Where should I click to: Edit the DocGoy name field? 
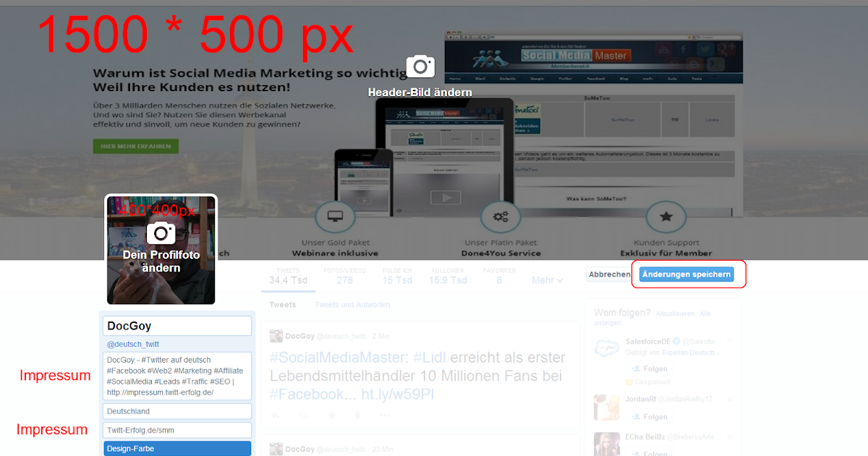pyautogui.click(x=177, y=326)
